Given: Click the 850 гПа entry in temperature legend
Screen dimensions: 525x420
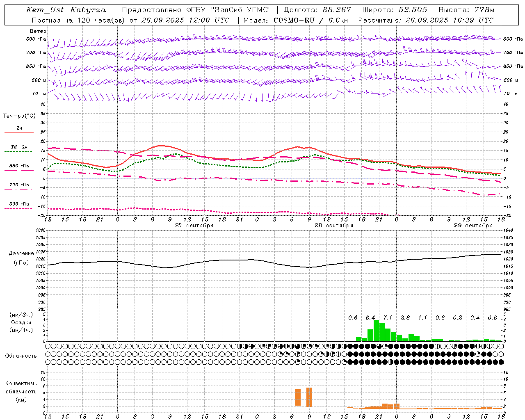Looking at the screenshot, I should click(x=19, y=166).
